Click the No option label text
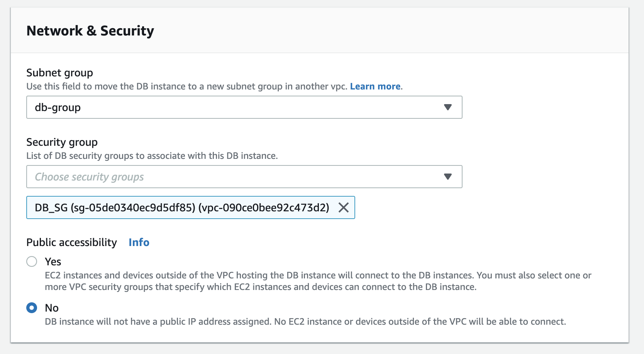The width and height of the screenshot is (644, 354). coord(52,308)
